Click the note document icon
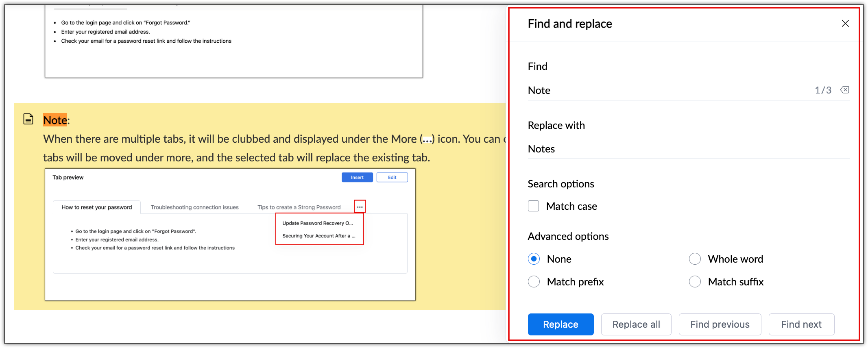The image size is (868, 348). [28, 119]
